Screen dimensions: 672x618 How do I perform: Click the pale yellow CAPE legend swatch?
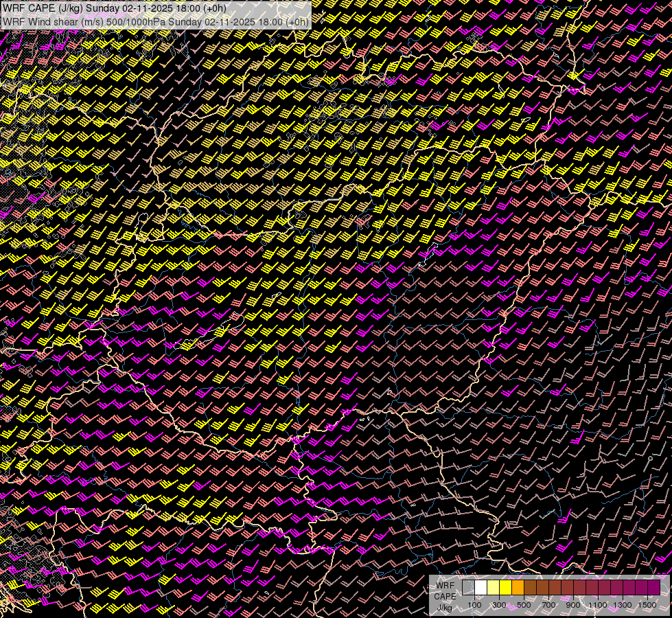coord(493,588)
